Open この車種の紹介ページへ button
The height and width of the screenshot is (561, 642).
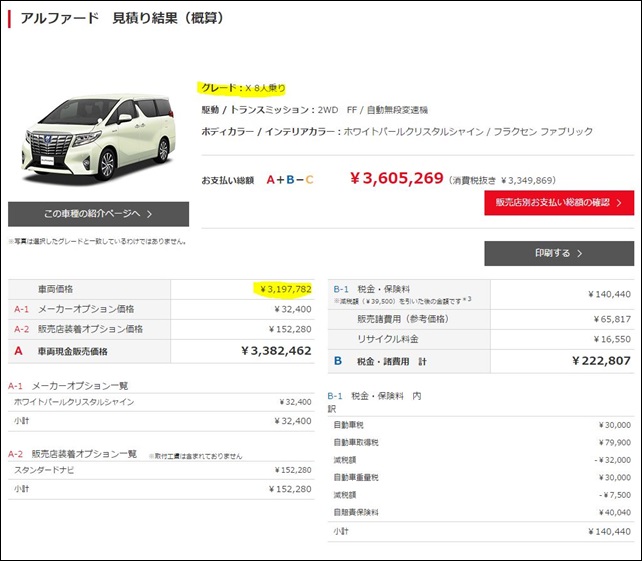point(98,214)
